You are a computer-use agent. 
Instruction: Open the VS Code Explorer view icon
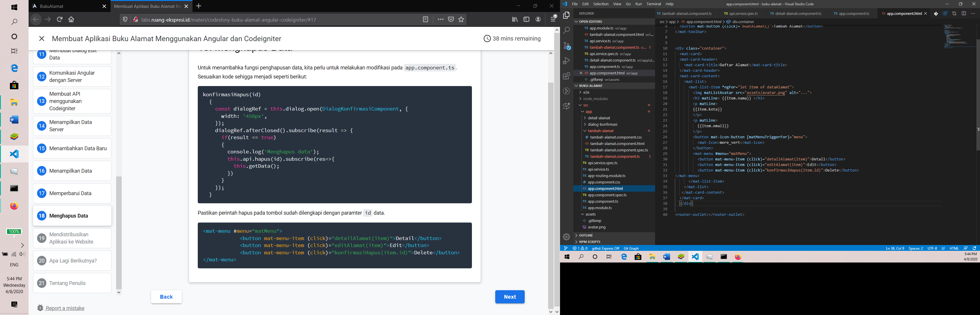[566, 15]
